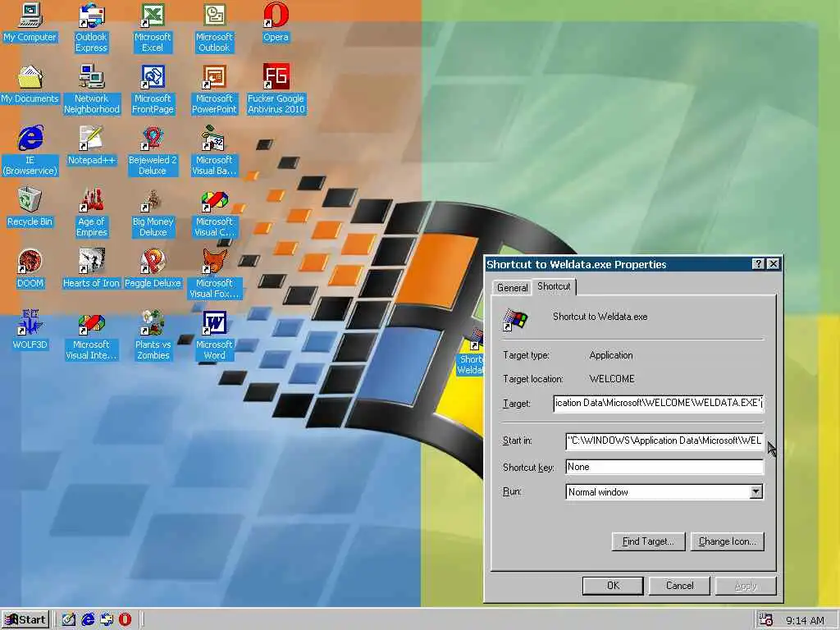Cancel the shortcut properties dialog
Image resolution: width=840 pixels, height=630 pixels.
coord(679,586)
